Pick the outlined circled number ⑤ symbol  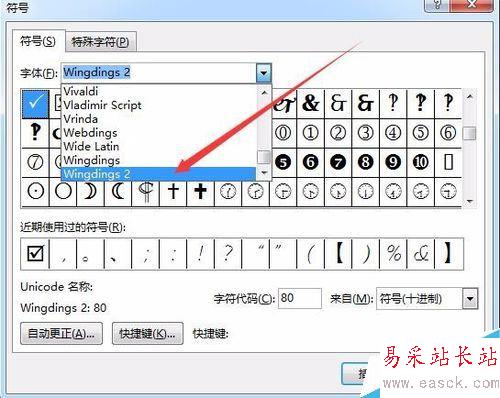click(x=421, y=133)
